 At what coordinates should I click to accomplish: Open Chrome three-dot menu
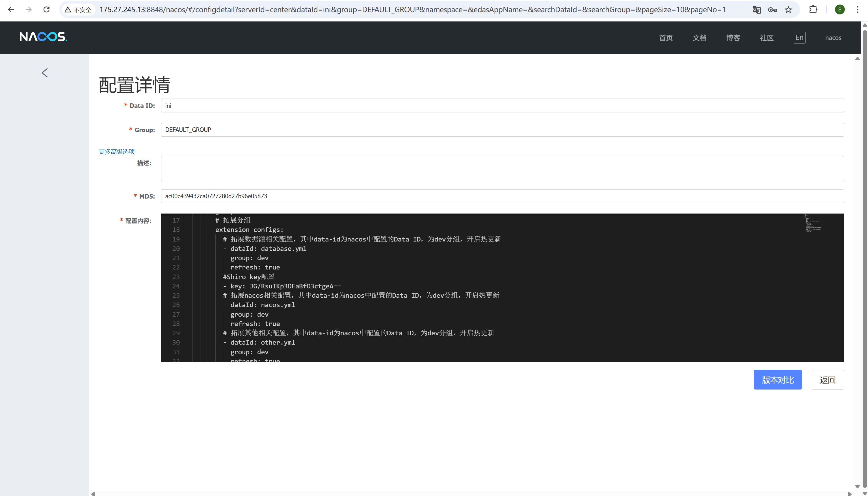pos(858,10)
